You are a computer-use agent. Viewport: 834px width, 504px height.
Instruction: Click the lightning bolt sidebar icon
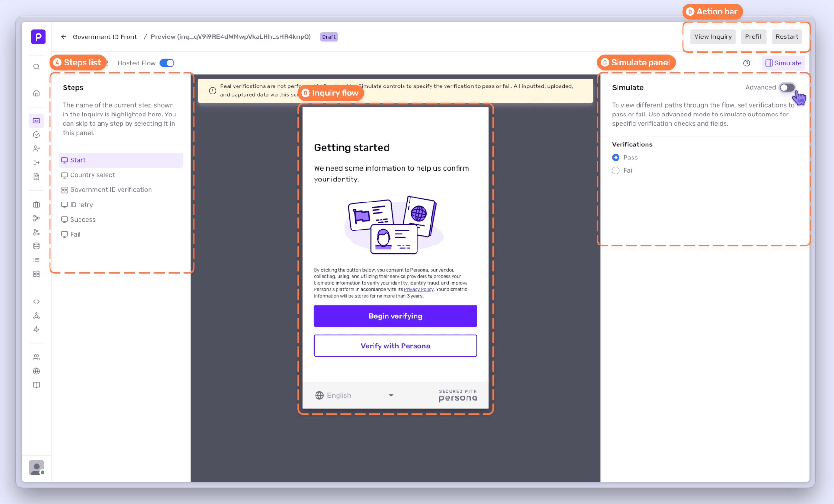(36, 330)
